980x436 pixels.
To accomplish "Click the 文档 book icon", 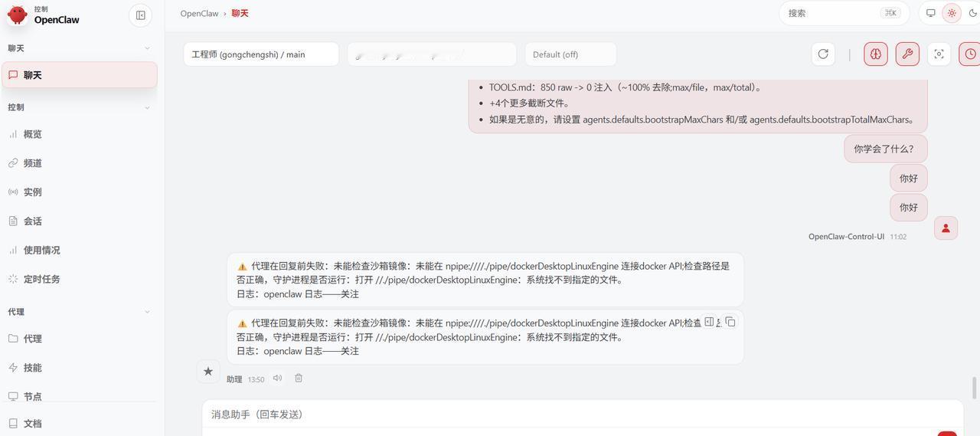I will click(x=13, y=423).
